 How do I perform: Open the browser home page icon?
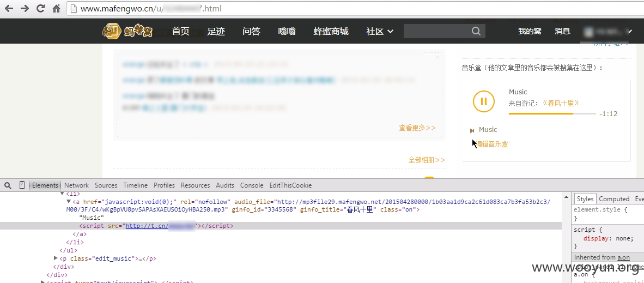point(56,8)
